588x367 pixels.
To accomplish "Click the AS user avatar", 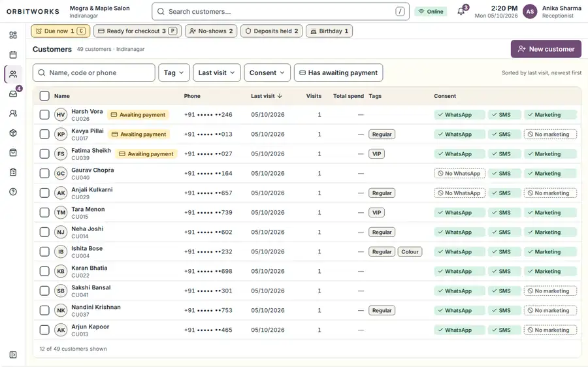I will (x=530, y=12).
